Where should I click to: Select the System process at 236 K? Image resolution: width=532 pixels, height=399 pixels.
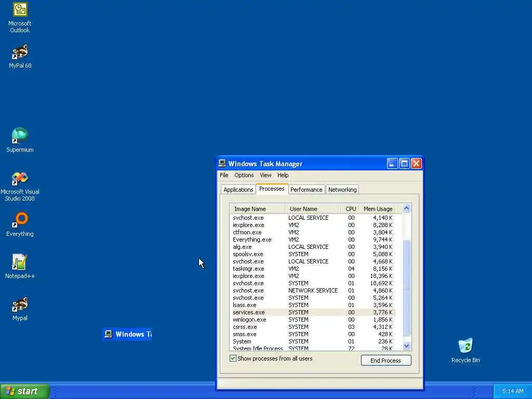click(312, 341)
